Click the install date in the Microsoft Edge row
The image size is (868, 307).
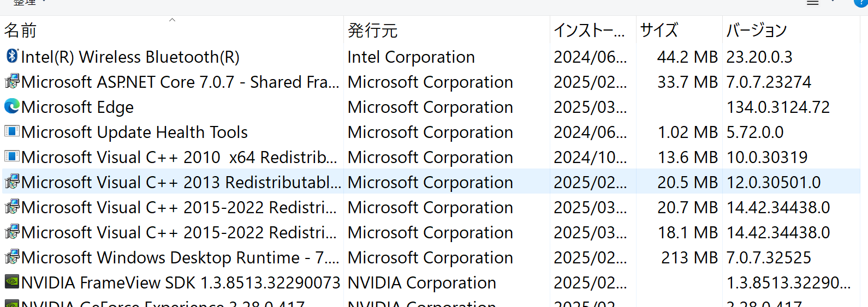point(590,107)
